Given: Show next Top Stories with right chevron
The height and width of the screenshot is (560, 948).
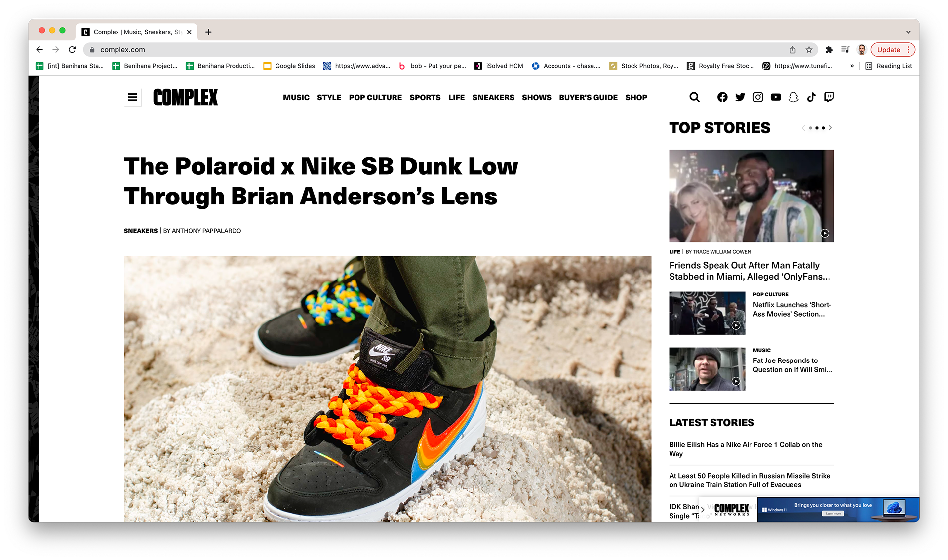Looking at the screenshot, I should [830, 128].
